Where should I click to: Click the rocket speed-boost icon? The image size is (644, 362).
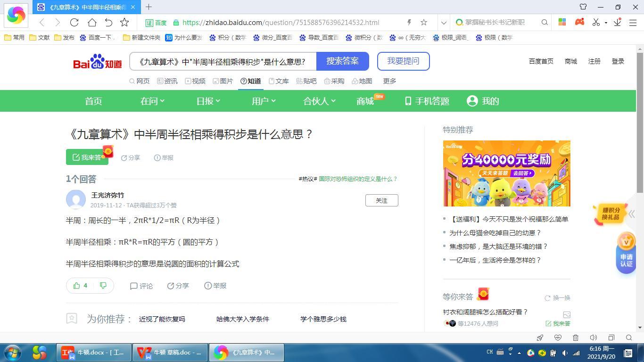(x=540, y=337)
